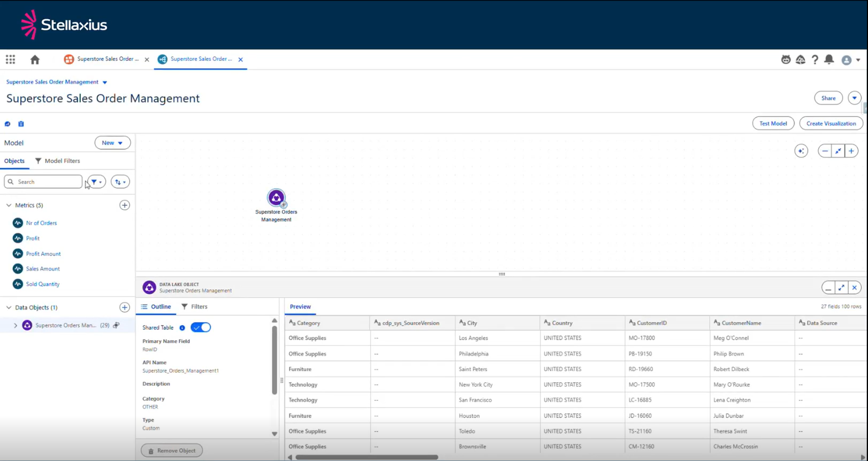
Task: Switch to Model Filters tab
Action: 58,161
